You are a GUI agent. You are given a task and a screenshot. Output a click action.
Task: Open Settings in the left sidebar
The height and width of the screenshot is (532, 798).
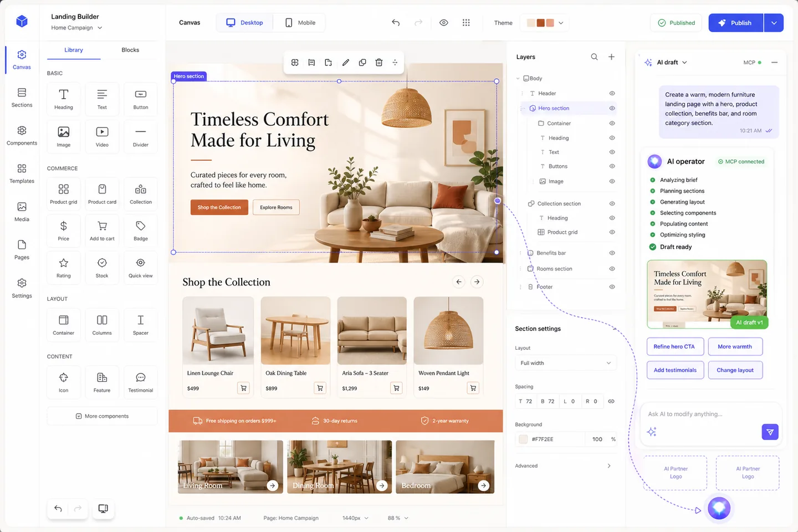click(x=22, y=288)
